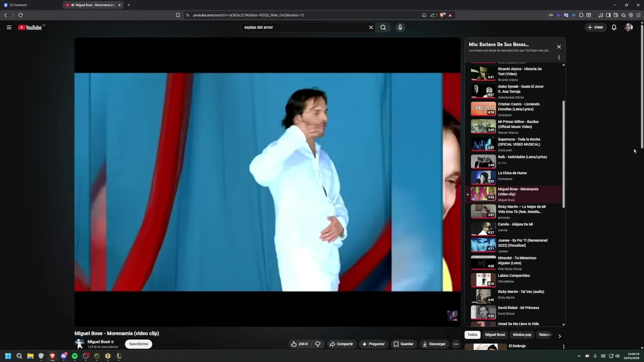Open Brave wallet icon

pyautogui.click(x=616, y=15)
